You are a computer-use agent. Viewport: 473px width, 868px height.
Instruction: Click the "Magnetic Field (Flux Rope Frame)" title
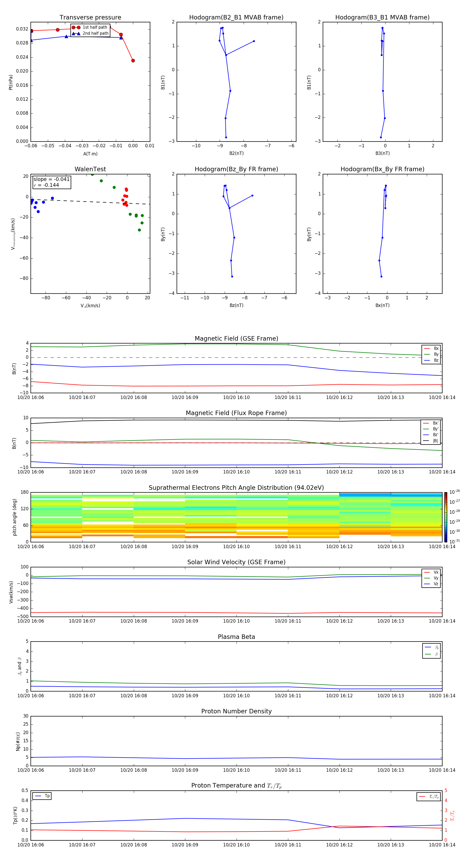(236, 413)
